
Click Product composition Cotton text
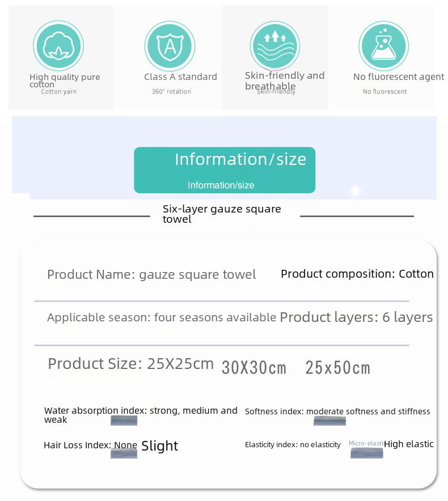coord(357,274)
